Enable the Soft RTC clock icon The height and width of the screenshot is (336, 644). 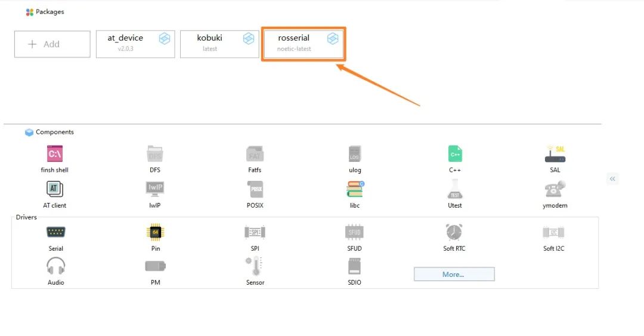[x=454, y=232]
